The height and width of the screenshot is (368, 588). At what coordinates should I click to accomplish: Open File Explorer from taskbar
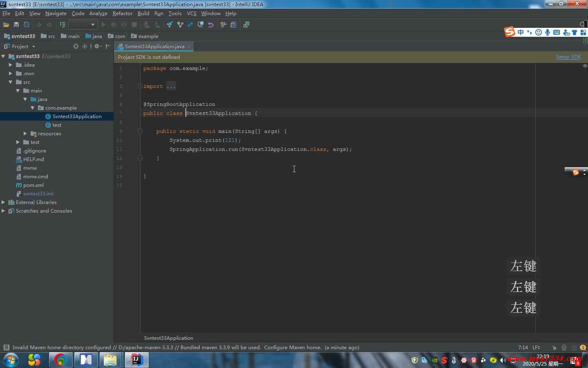pos(110,360)
